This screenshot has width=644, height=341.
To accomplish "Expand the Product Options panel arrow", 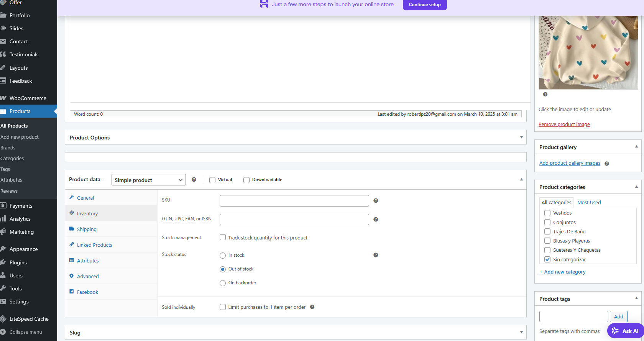I will [521, 137].
